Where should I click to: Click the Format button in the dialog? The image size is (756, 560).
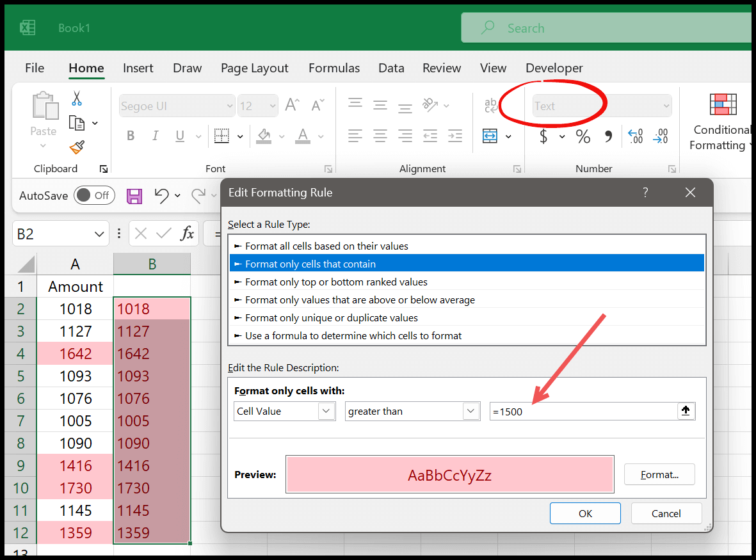tap(659, 474)
